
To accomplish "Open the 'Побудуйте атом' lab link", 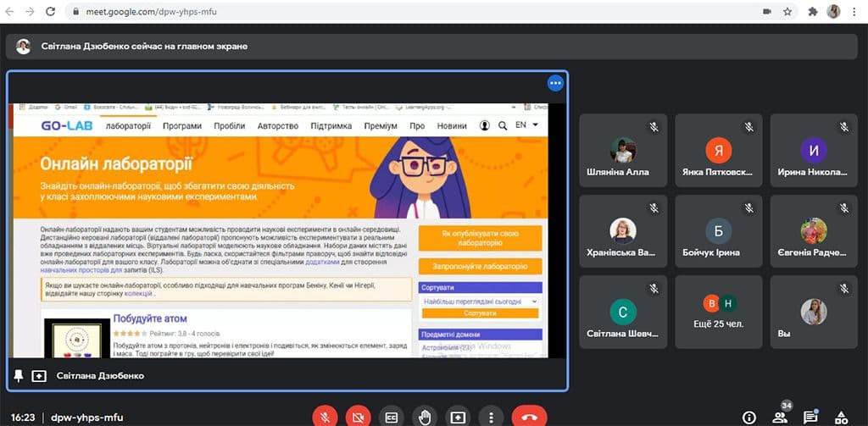I will click(x=150, y=318).
